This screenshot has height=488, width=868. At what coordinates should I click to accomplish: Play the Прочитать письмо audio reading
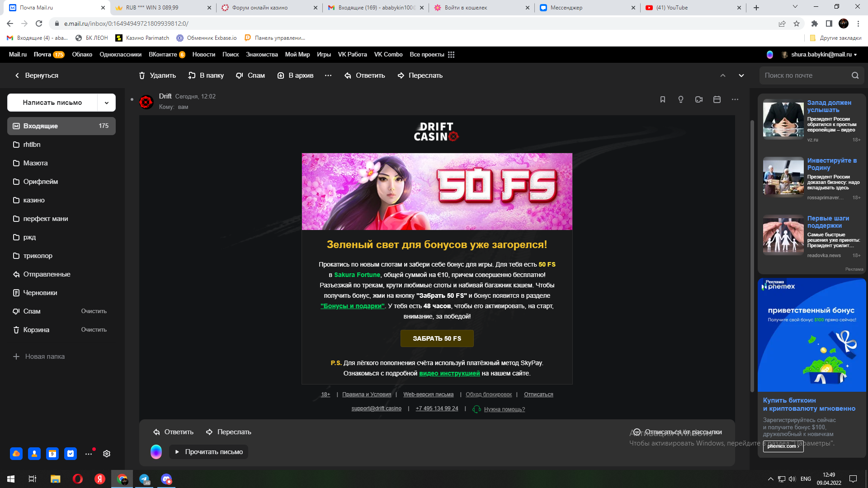[209, 452]
